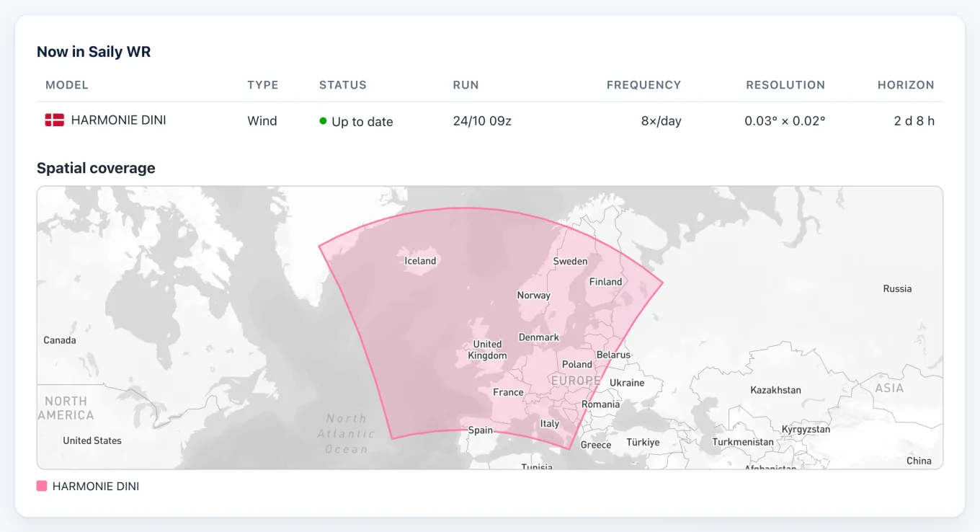Click the RUN column header
Image resolution: width=980 pixels, height=532 pixels.
point(466,85)
